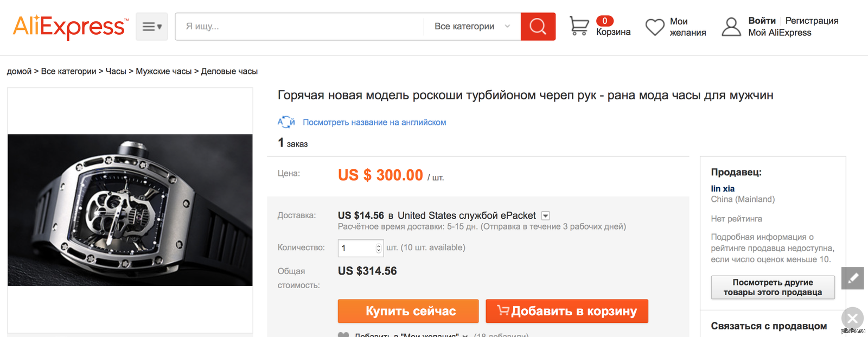Viewport: 868px width, 337px height.
Task: Close the floating panel with X
Action: pyautogui.click(x=852, y=318)
